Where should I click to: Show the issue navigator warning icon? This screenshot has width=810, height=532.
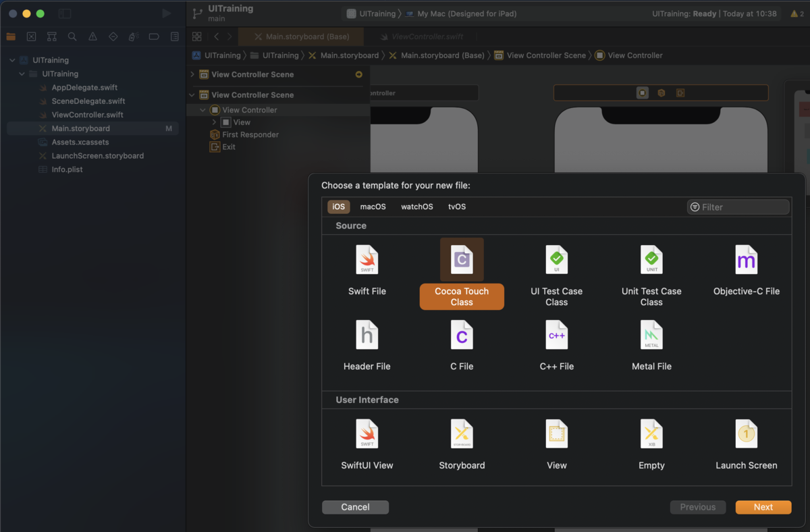(92, 36)
